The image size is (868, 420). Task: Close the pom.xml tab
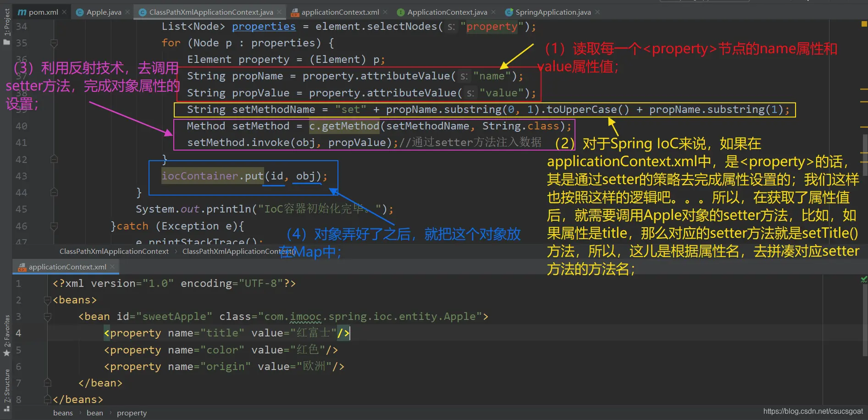pyautogui.click(x=64, y=12)
